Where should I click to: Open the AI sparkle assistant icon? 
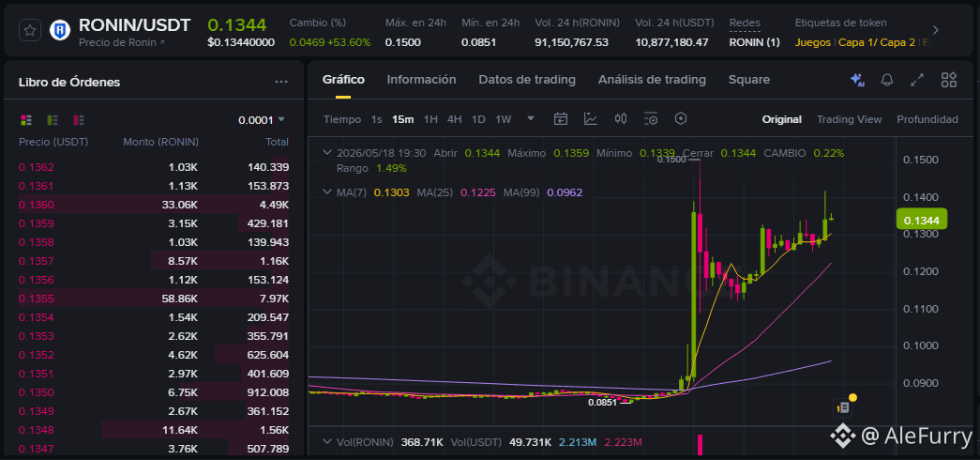tap(857, 80)
